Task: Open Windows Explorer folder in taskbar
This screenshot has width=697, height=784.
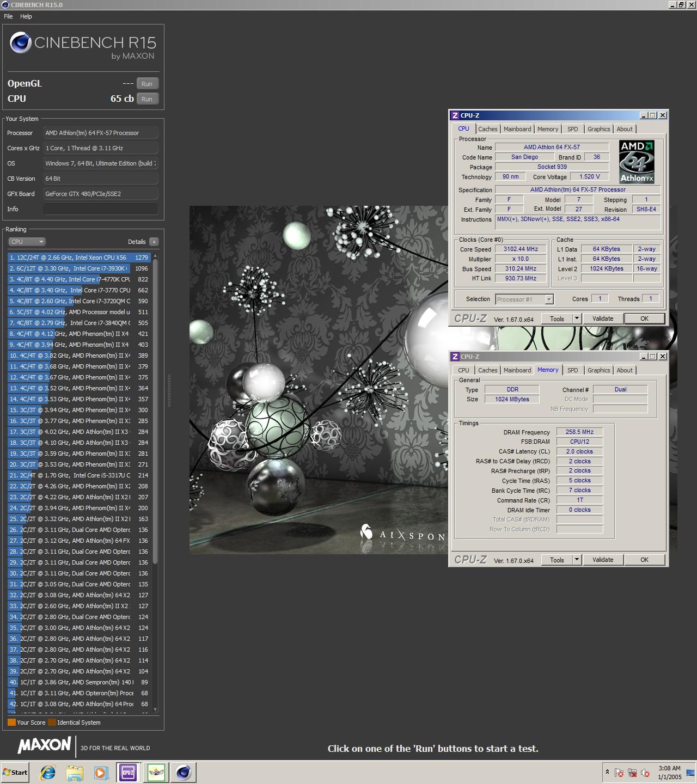Action: tap(74, 772)
